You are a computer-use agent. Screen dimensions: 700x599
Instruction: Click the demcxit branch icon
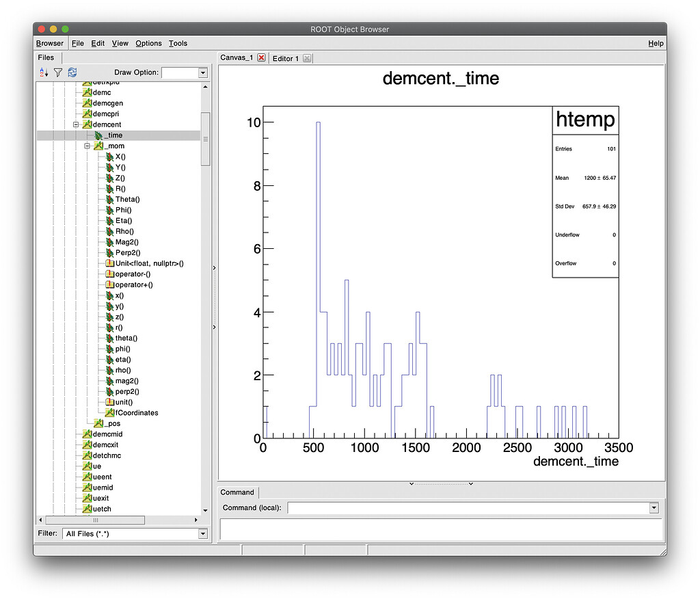point(87,445)
